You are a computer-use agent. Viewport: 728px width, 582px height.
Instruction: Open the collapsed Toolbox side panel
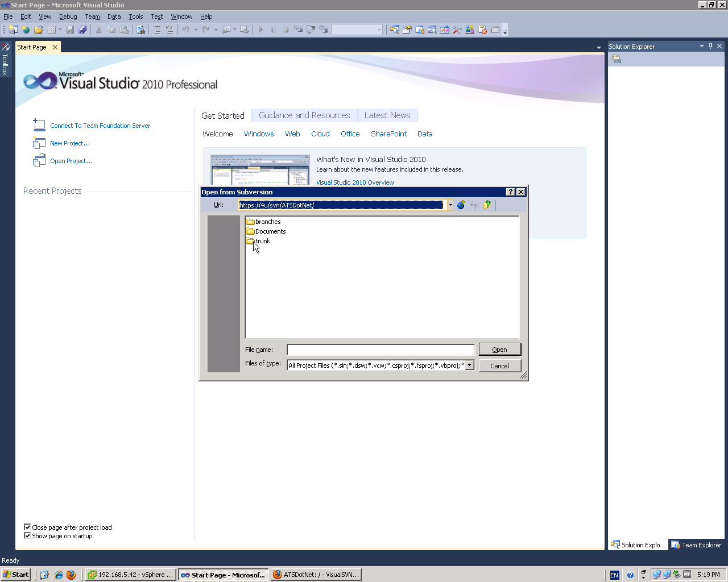pos(5,59)
